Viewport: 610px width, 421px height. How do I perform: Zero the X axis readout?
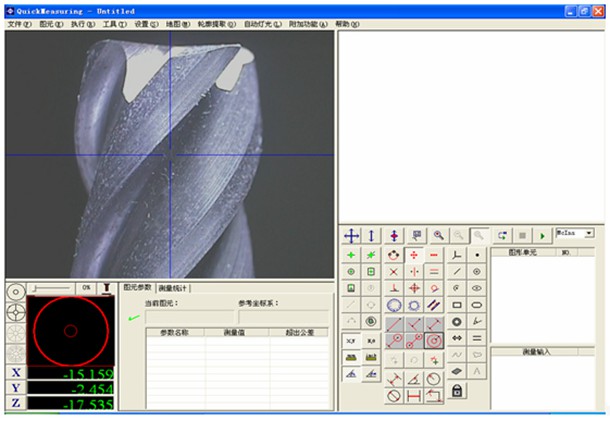[x=15, y=373]
